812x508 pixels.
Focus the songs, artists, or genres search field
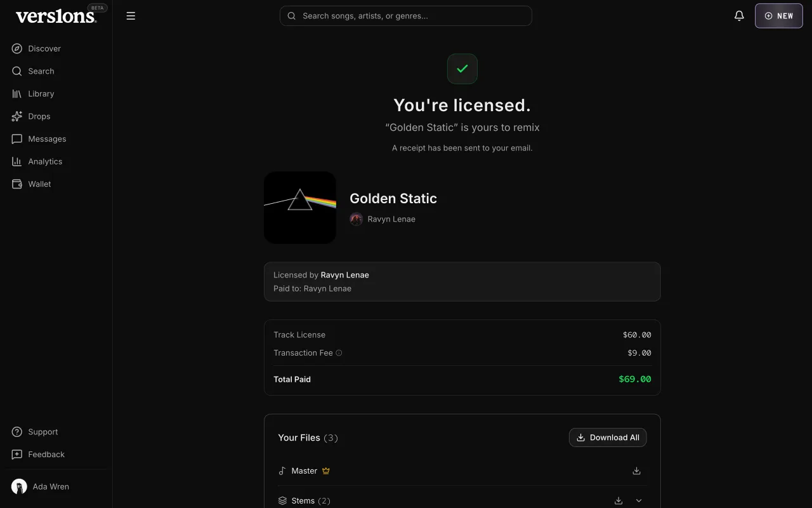(406, 16)
